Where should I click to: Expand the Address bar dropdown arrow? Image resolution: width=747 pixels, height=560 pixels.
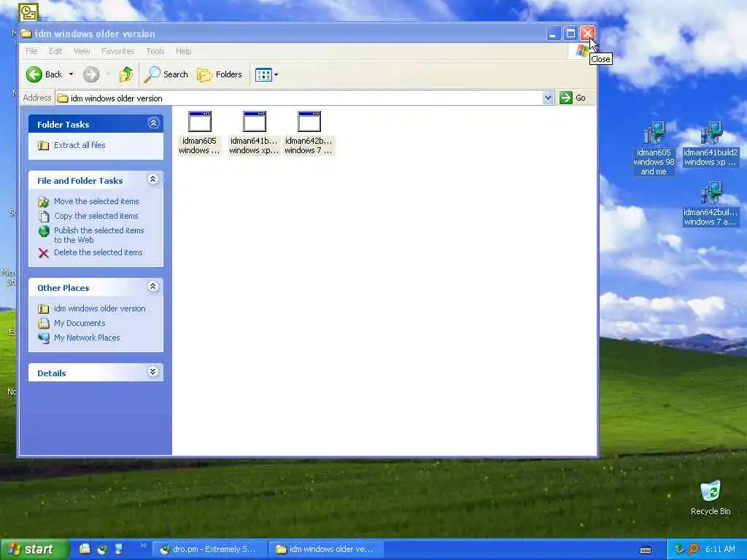(x=548, y=98)
